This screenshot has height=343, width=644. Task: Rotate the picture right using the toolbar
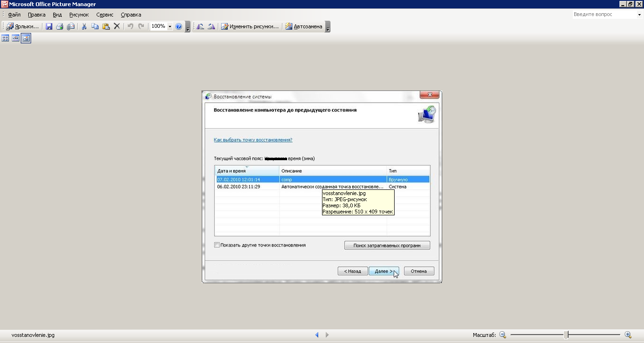point(211,26)
